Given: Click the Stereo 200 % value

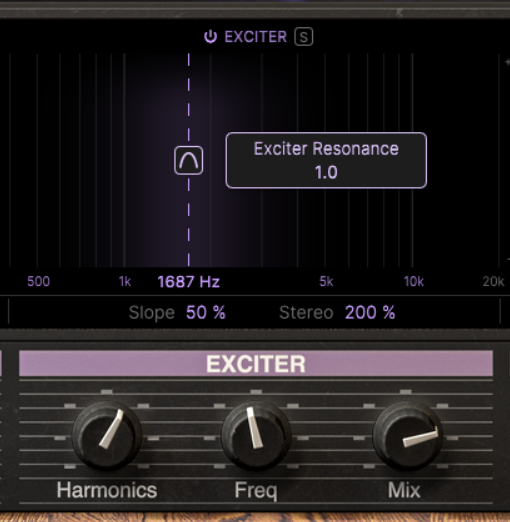Looking at the screenshot, I should click(x=370, y=313).
